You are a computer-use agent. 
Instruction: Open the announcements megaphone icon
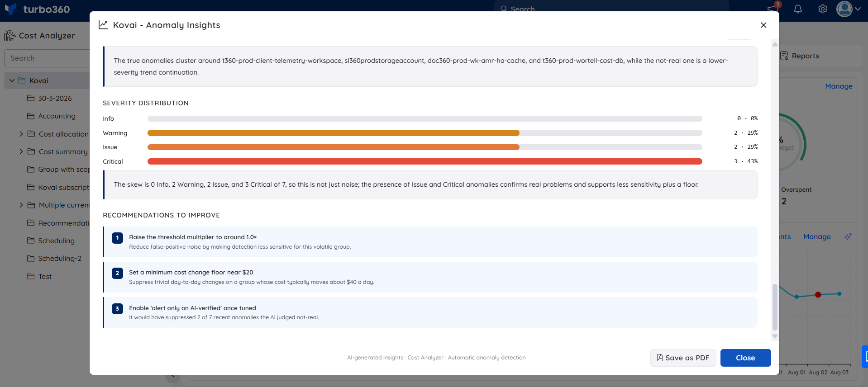point(773,9)
